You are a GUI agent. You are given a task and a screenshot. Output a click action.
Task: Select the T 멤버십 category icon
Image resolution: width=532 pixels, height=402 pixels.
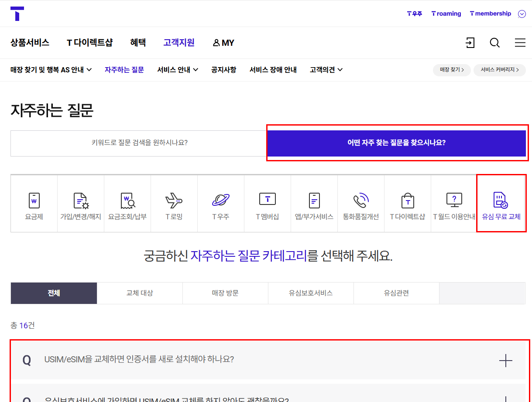(268, 199)
